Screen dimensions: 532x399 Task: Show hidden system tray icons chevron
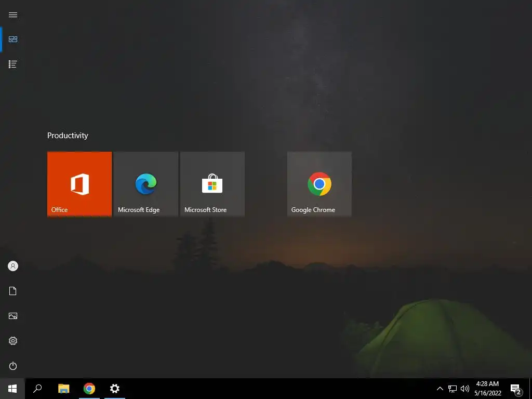[x=440, y=389]
